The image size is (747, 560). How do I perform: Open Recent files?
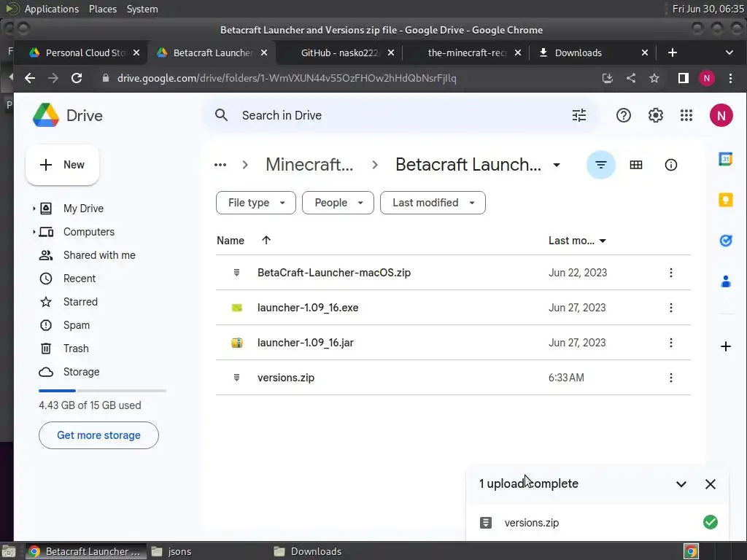[x=80, y=279]
